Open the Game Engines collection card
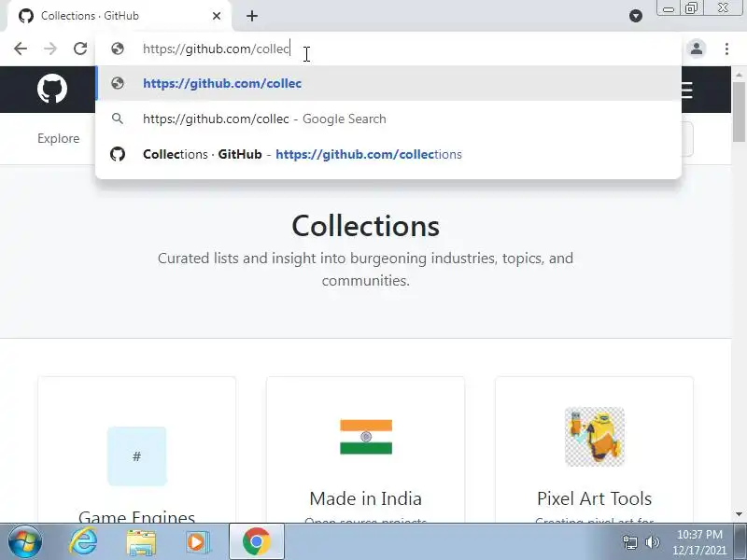 tap(136, 450)
